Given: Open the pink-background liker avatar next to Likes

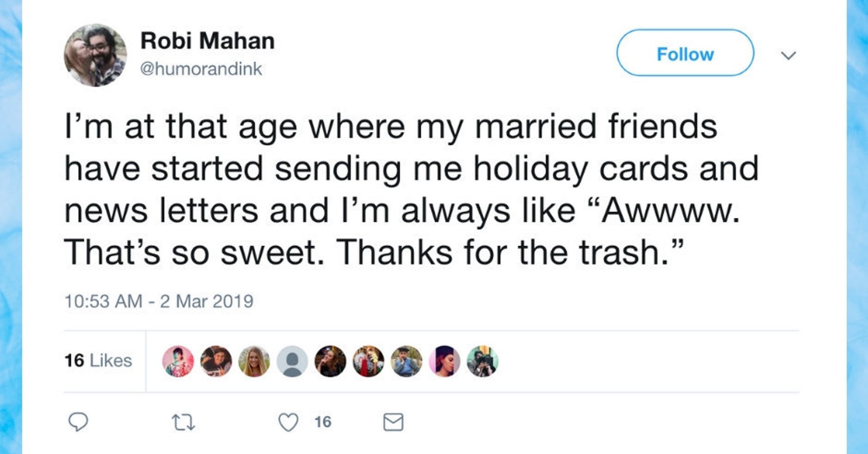Looking at the screenshot, I should coord(178,361).
